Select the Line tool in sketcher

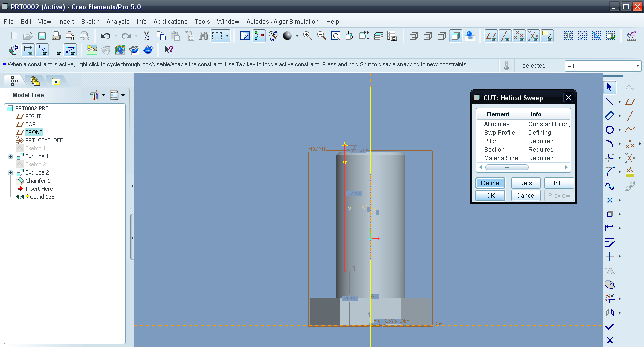coord(609,102)
